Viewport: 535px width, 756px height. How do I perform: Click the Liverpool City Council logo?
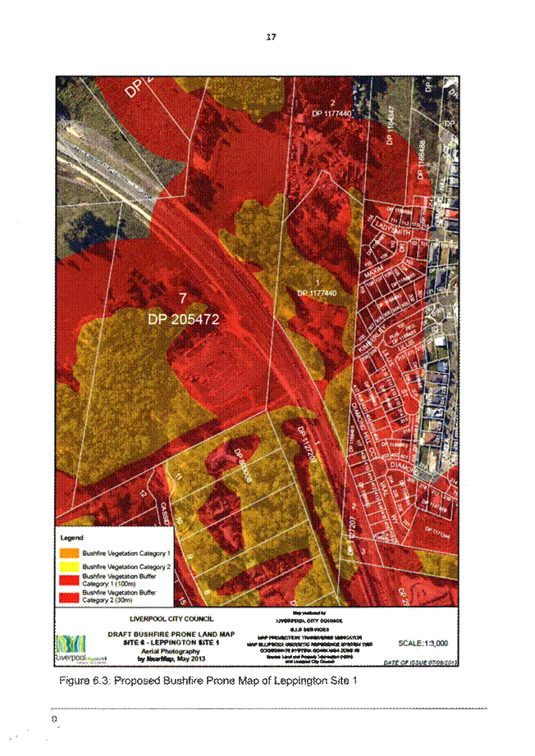[80, 649]
